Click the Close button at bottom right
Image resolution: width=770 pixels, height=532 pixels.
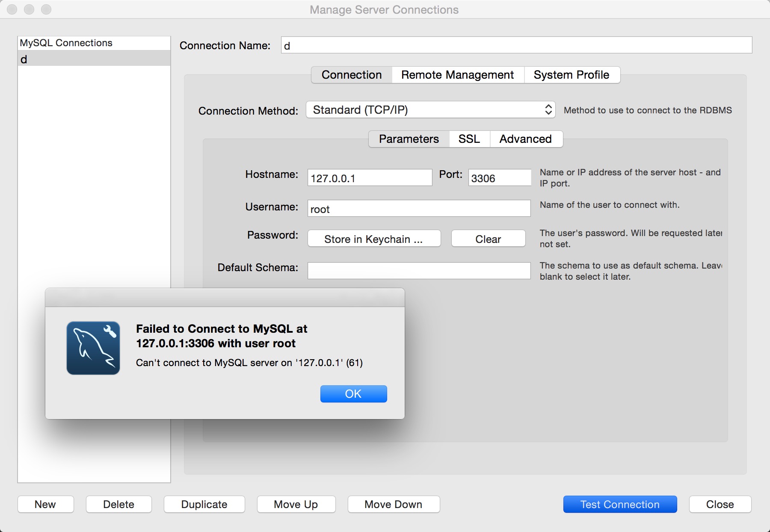[720, 504]
